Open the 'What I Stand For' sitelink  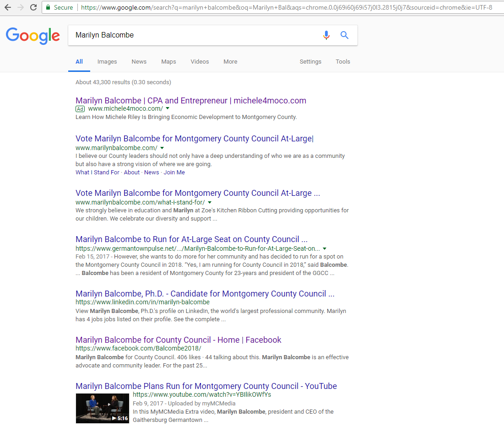coord(98,173)
